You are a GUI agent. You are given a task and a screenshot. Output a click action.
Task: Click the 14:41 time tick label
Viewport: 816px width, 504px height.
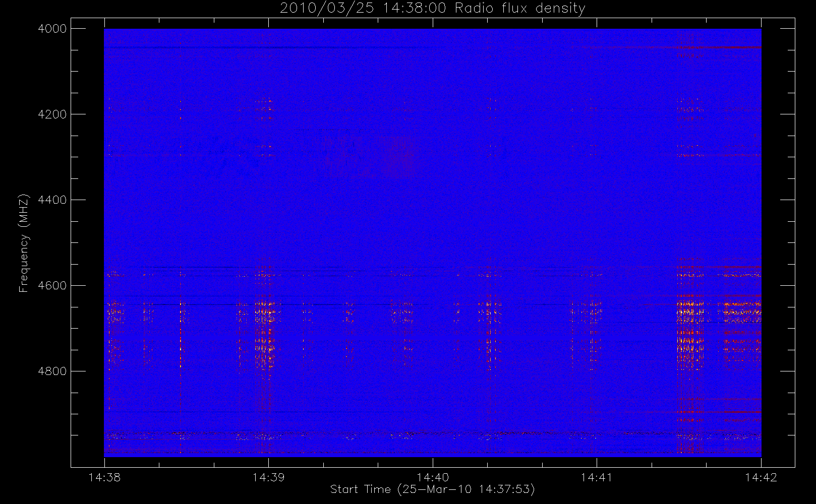pos(597,477)
